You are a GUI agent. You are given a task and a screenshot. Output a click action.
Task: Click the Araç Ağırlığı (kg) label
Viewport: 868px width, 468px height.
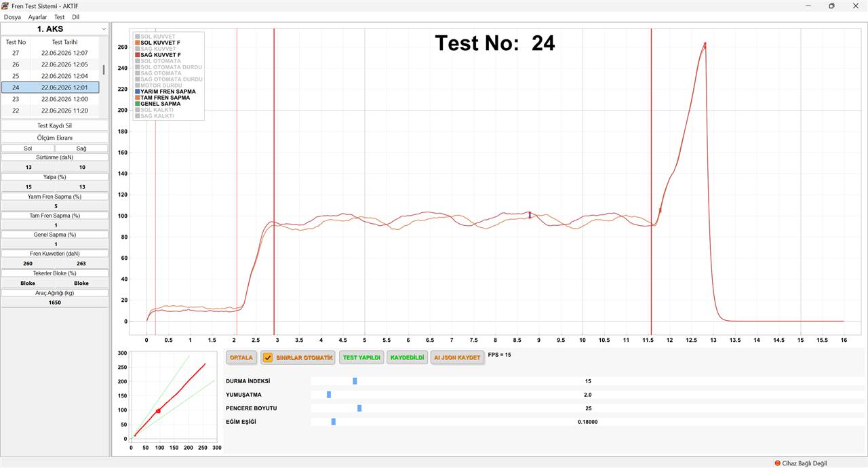pyautogui.click(x=54, y=293)
